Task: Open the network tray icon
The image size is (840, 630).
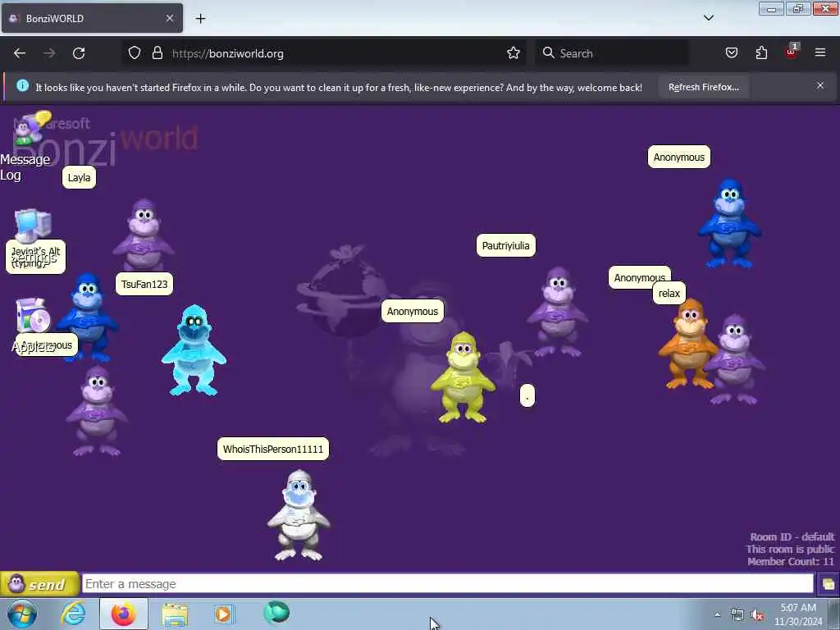Action: pos(737,615)
